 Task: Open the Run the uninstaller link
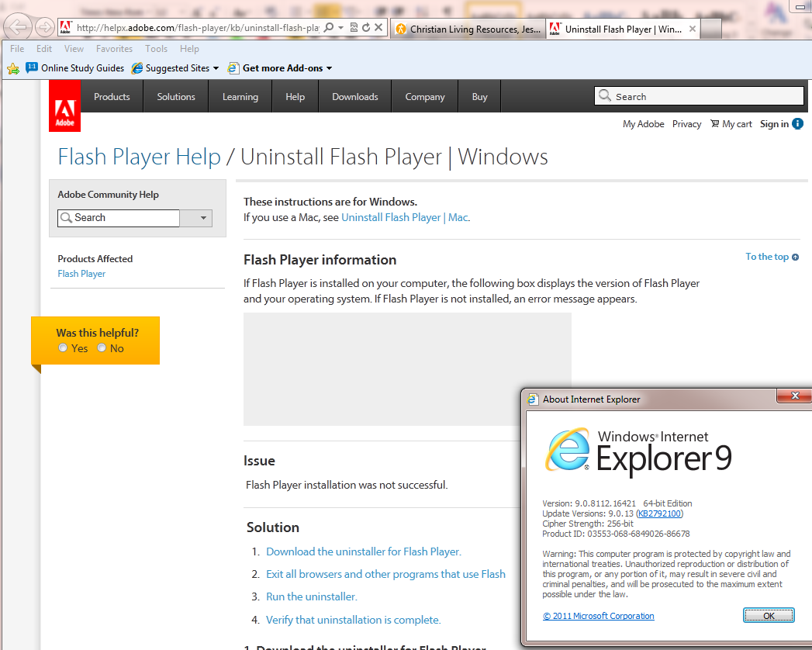coord(312,597)
